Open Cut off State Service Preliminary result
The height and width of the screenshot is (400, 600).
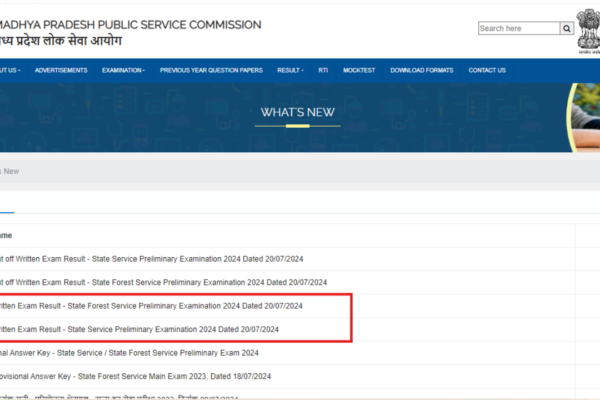150,258
